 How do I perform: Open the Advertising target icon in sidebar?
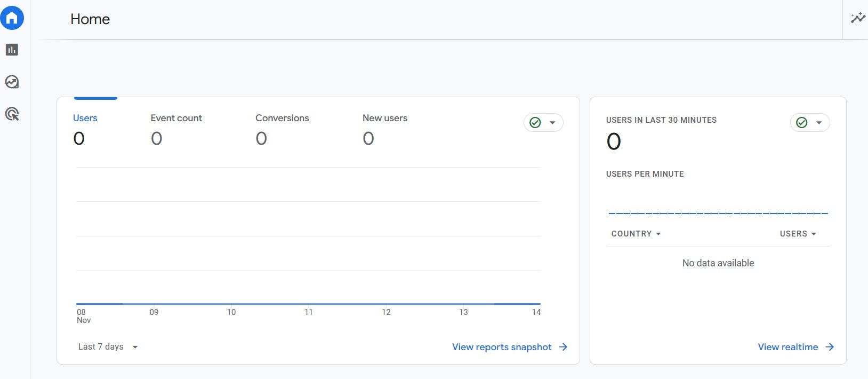click(x=12, y=114)
